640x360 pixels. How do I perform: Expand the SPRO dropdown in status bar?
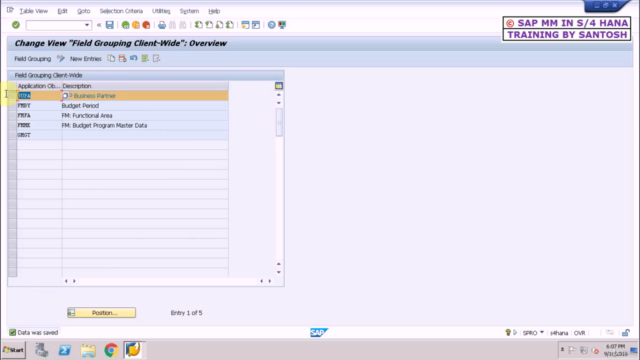point(542,333)
